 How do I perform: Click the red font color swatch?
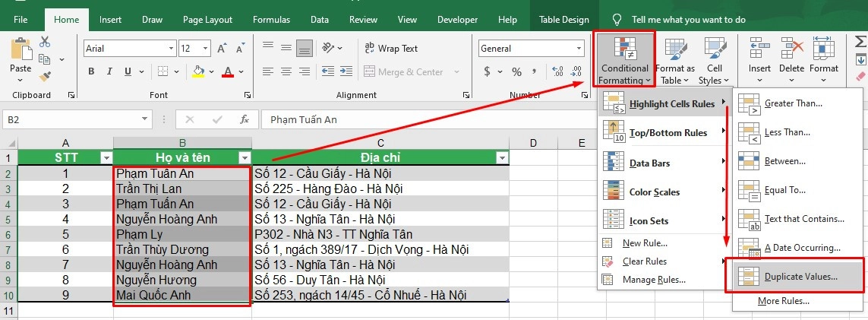227,72
